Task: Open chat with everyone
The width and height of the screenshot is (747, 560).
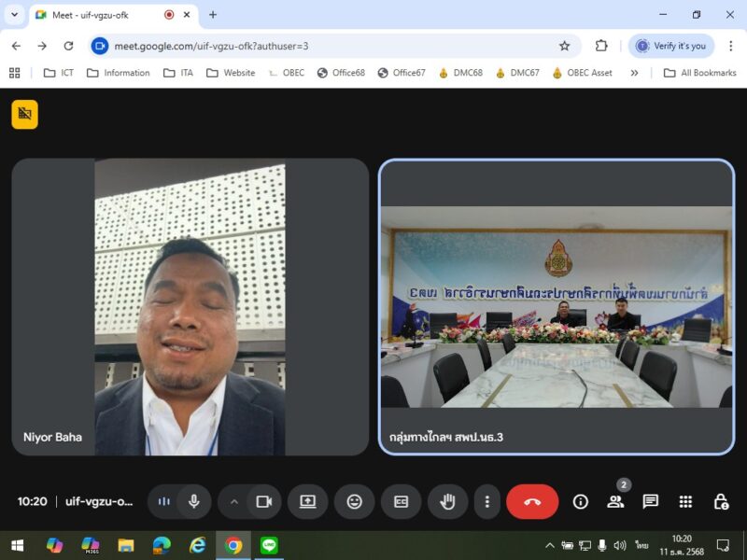Action: [651, 501]
